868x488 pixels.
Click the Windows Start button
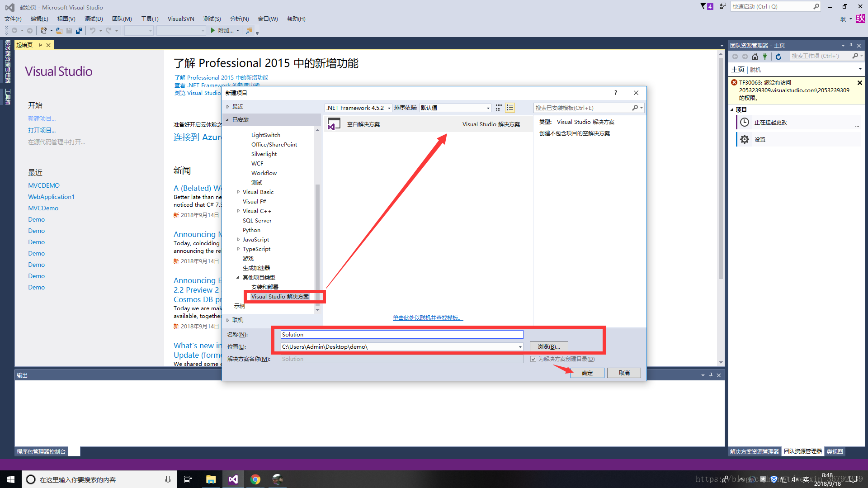[11, 479]
